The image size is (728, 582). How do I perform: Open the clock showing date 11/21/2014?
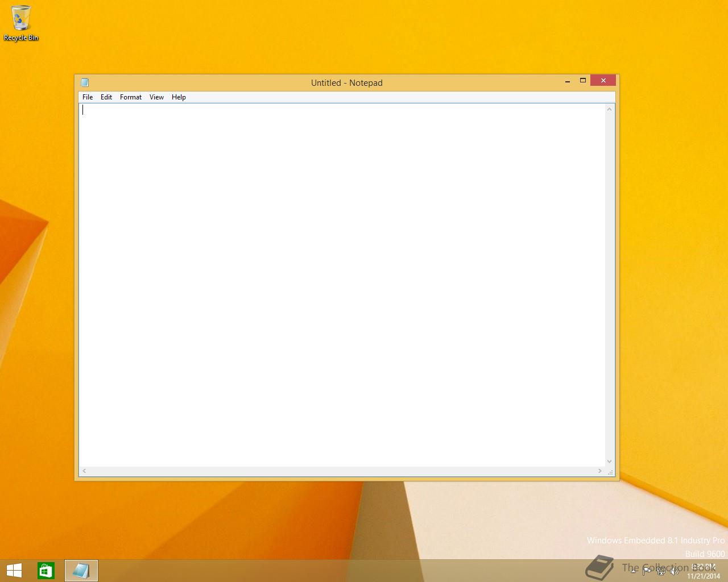coord(704,571)
